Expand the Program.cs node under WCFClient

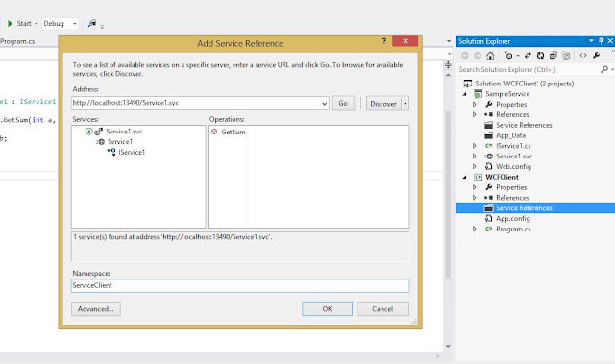tap(474, 229)
